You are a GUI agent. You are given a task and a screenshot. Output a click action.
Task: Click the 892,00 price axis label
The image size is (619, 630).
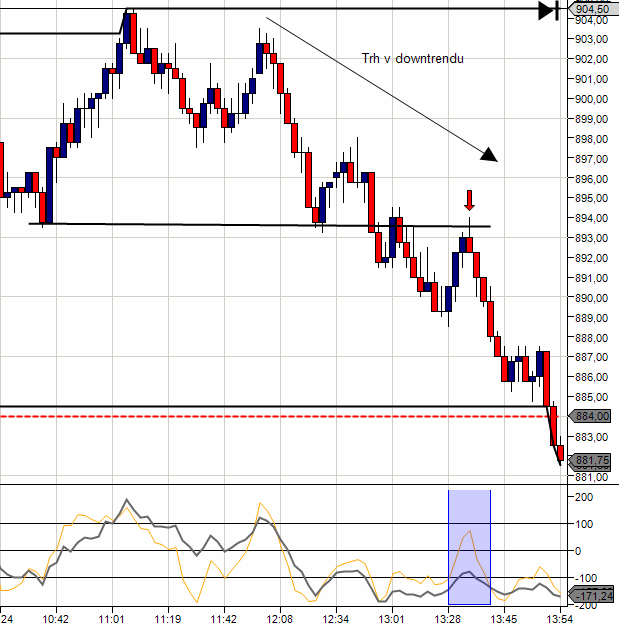(x=592, y=258)
